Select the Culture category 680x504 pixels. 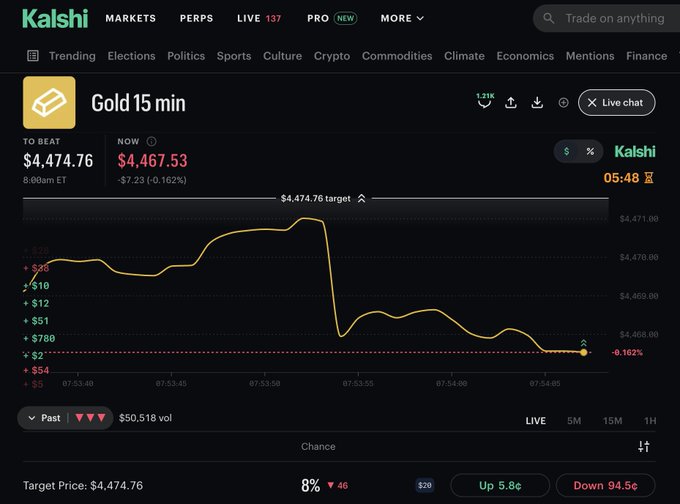(x=282, y=56)
